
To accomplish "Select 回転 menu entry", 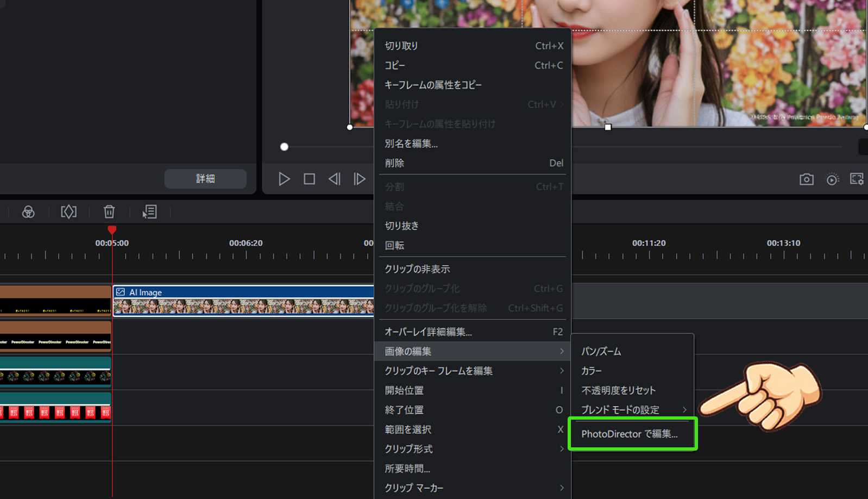I will pos(473,245).
